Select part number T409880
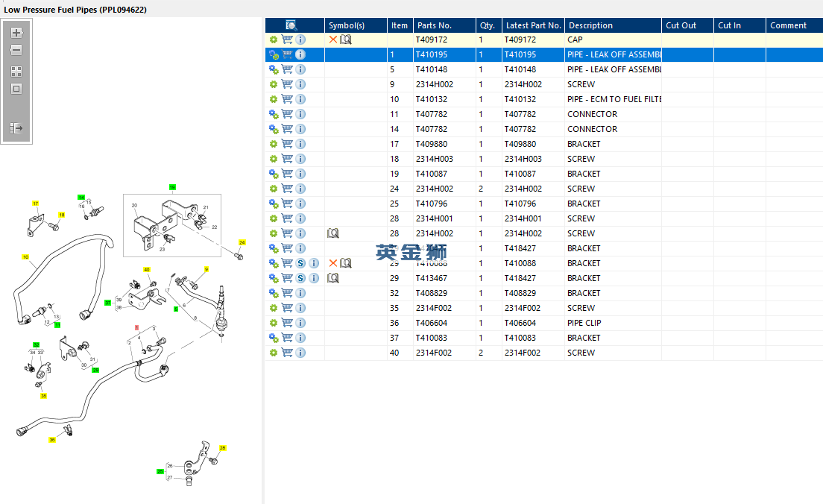This screenshot has height=504, width=823. (x=432, y=144)
